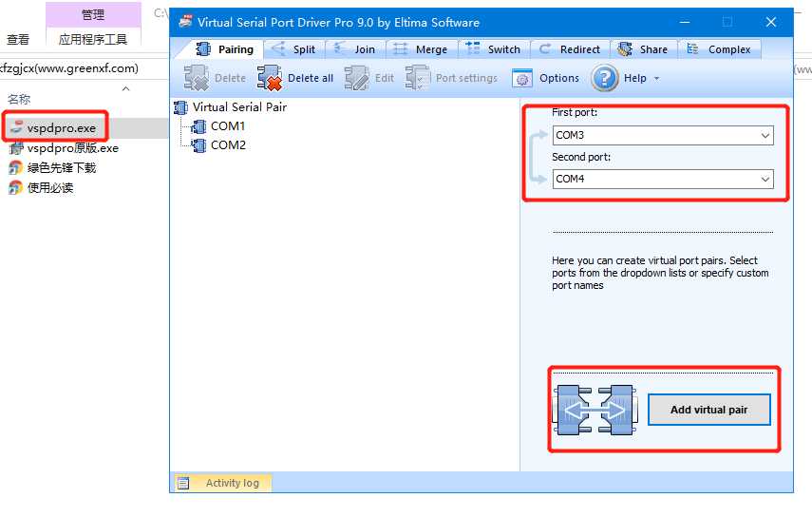Close the Virtual Serial Port Driver window
812x517 pixels.
(770, 22)
